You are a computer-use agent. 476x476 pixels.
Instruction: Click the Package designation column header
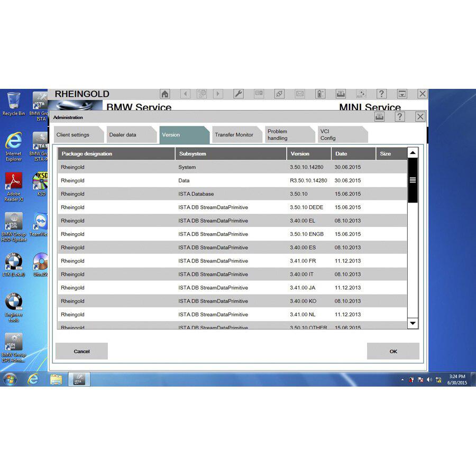click(x=116, y=153)
